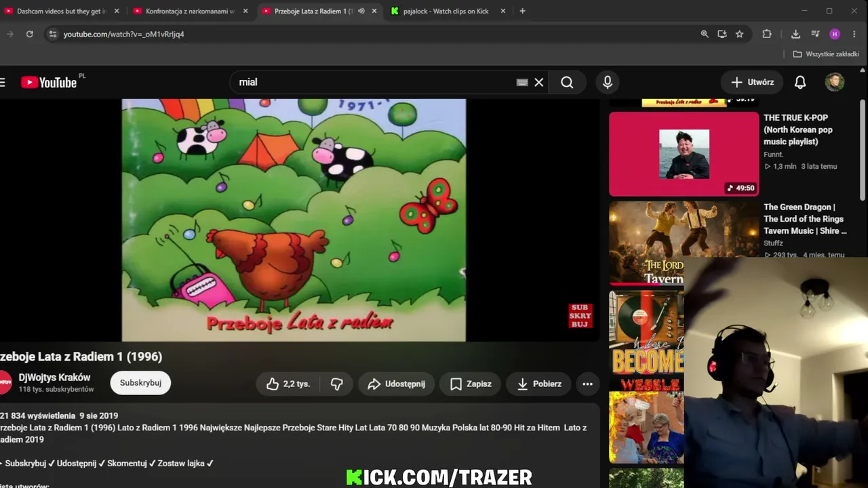Click the views and date line 9 sie 2019
The width and height of the screenshot is (868, 488).
point(59,415)
